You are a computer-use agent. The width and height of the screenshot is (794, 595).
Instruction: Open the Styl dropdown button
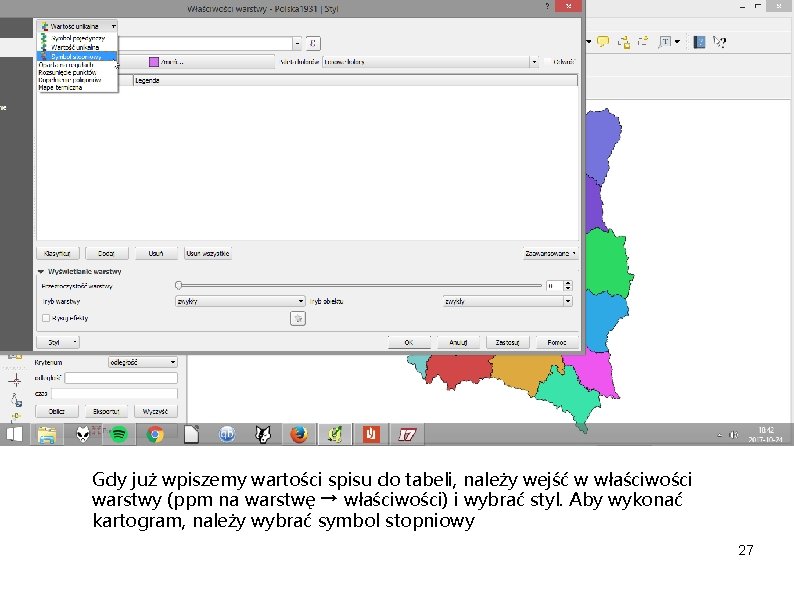[x=58, y=342]
